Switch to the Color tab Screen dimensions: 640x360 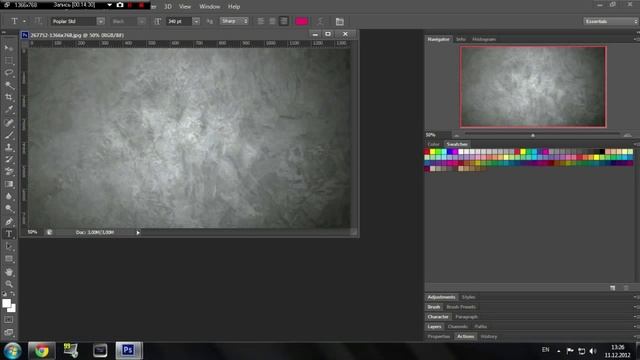(433, 144)
